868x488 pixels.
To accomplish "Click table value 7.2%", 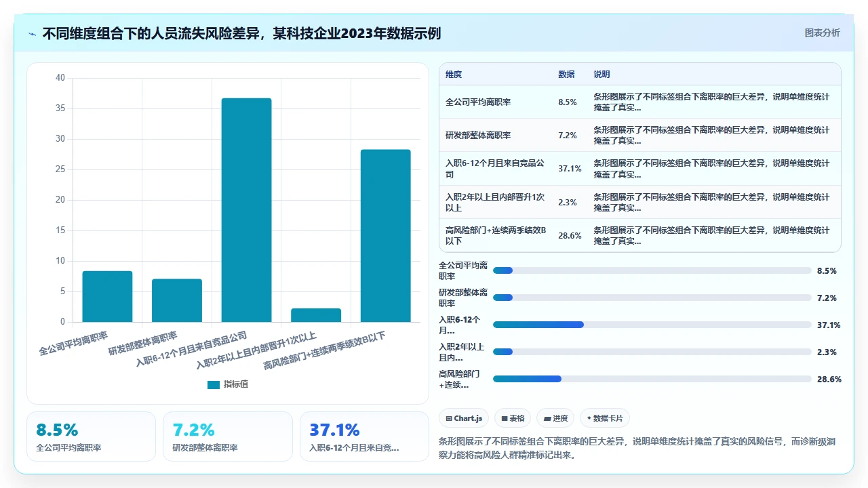I will 568,136.
